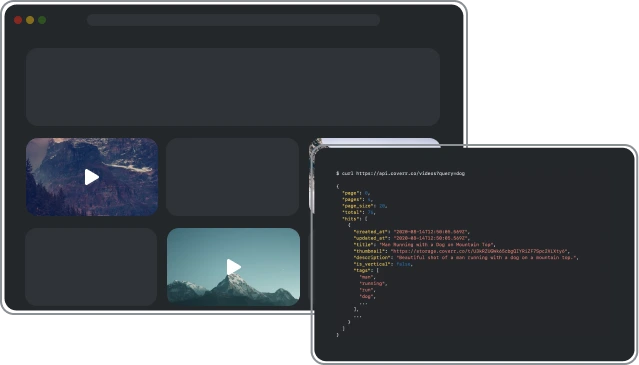This screenshot has width=639, height=365.
Task: Select the large banner placeholder panel
Action: pyautogui.click(x=233, y=87)
